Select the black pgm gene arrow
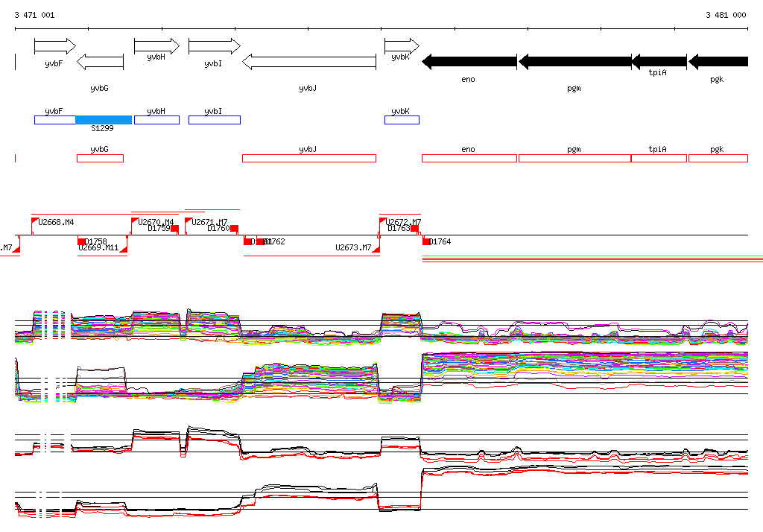 tap(574, 62)
